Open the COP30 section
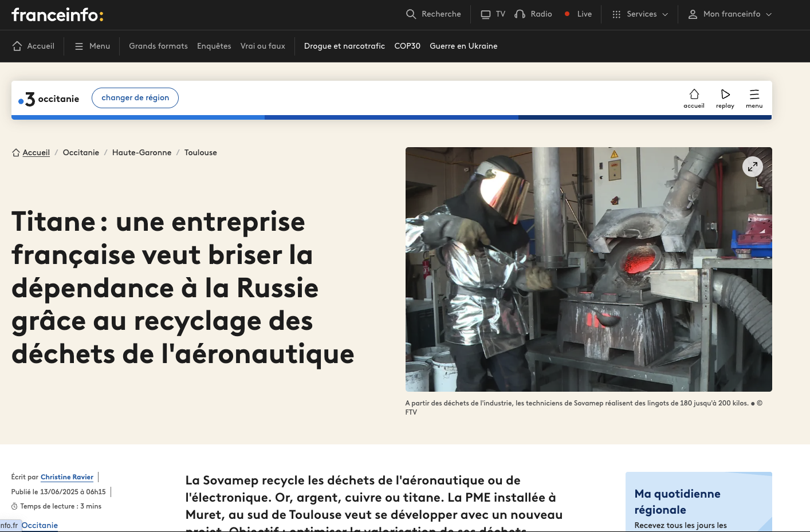This screenshot has width=810, height=532. (x=407, y=46)
